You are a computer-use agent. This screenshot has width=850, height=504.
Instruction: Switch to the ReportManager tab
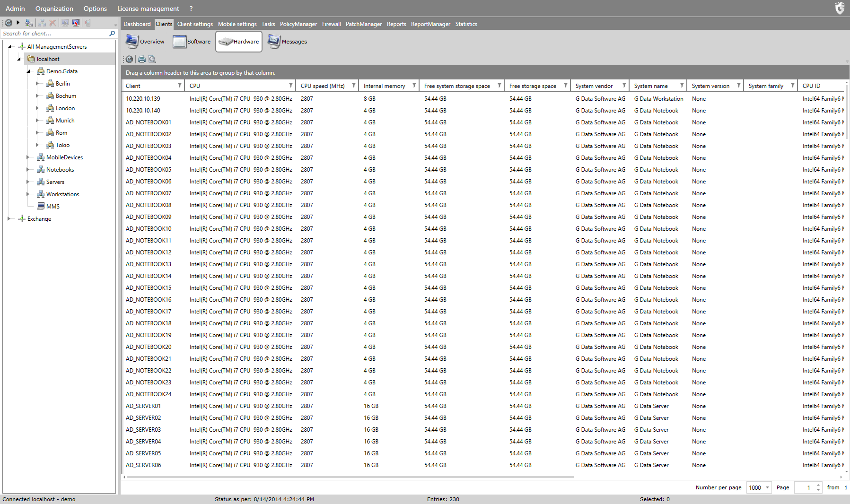(430, 24)
